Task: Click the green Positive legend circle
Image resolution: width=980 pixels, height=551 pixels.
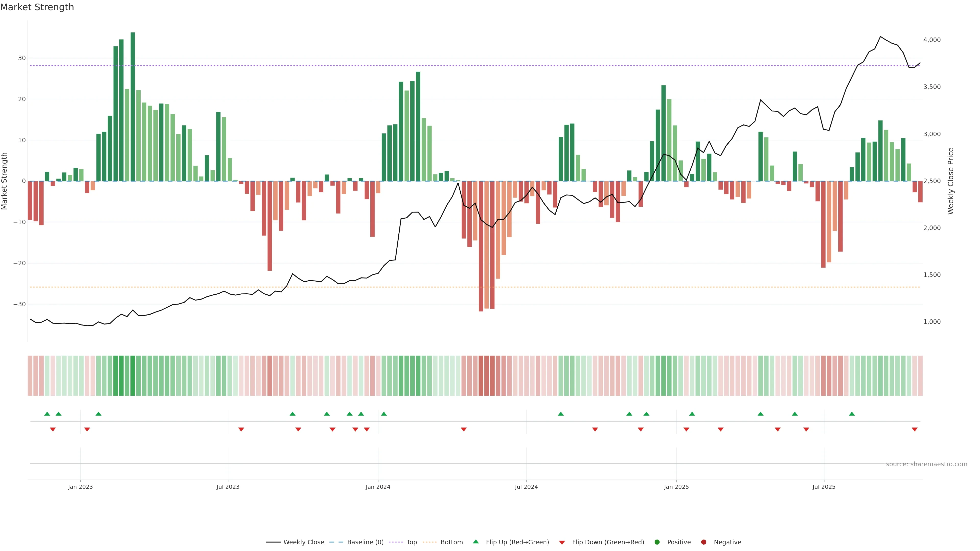Action: [657, 542]
